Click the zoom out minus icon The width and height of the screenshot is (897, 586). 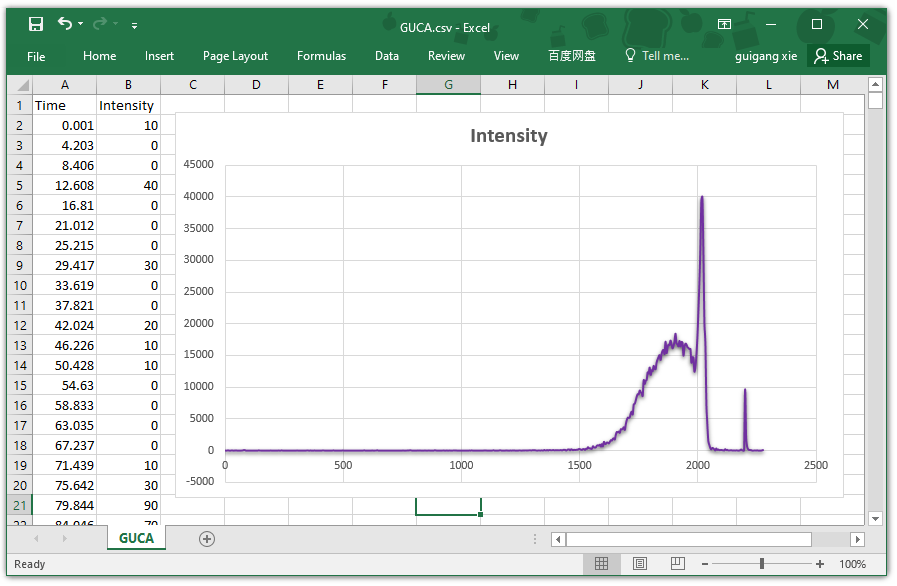tap(705, 564)
